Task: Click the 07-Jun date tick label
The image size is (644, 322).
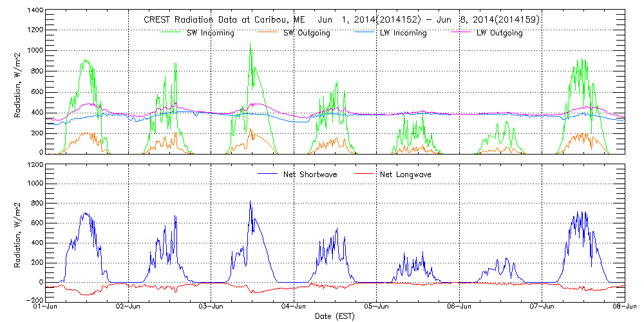Action: [542, 307]
